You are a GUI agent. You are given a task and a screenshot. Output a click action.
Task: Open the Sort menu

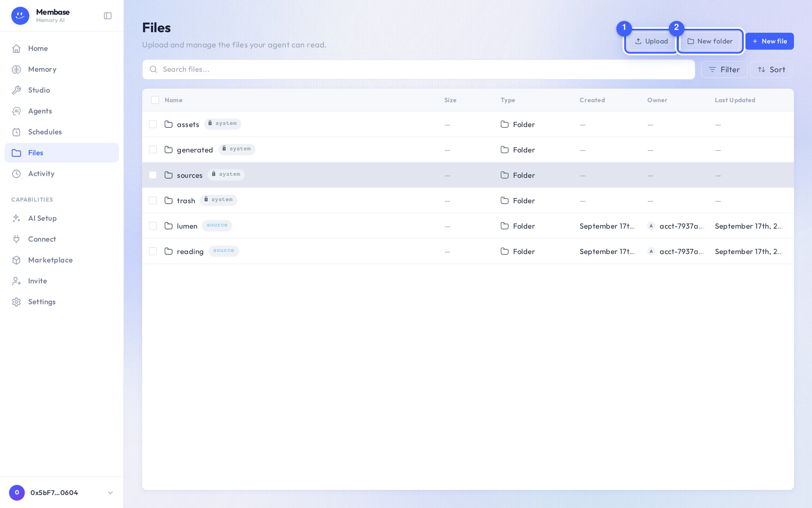coord(771,69)
